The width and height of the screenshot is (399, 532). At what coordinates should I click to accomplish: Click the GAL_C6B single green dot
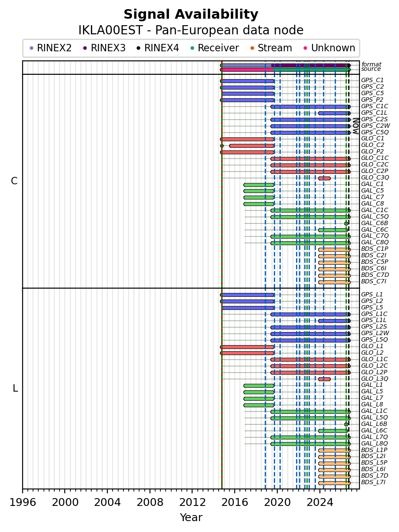click(346, 223)
